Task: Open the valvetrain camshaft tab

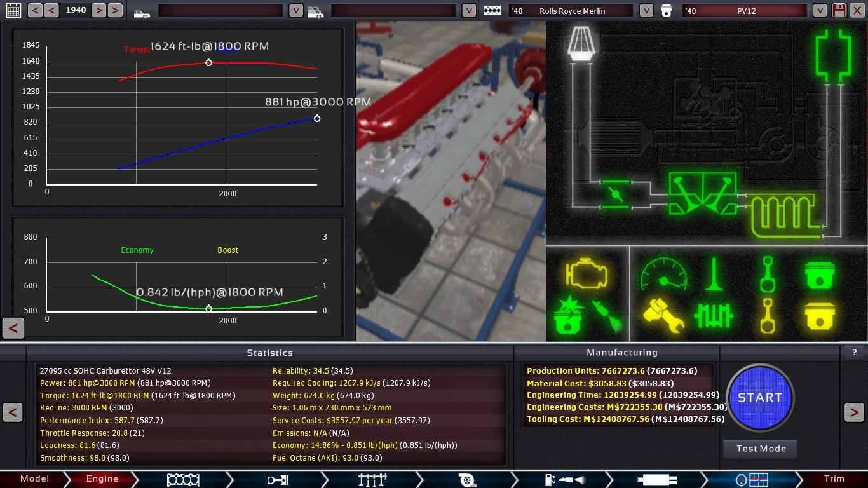Action: pos(372,478)
